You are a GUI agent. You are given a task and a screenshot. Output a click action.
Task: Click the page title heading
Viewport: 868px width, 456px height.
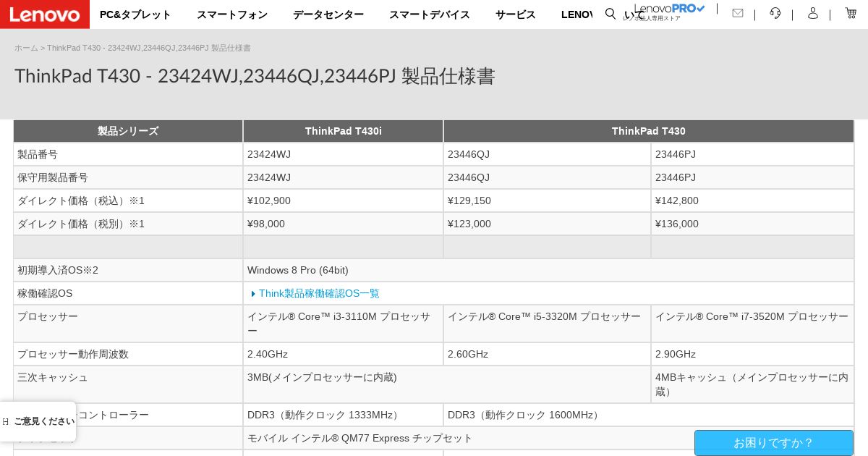255,76
